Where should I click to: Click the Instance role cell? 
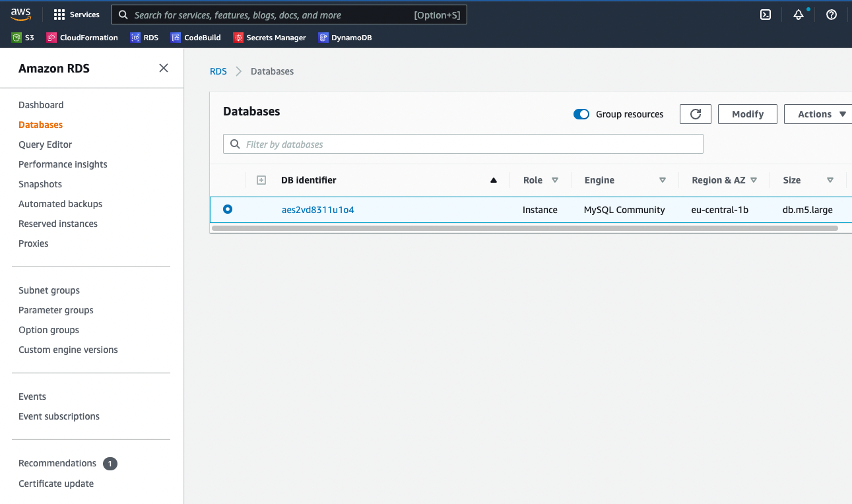click(x=540, y=210)
